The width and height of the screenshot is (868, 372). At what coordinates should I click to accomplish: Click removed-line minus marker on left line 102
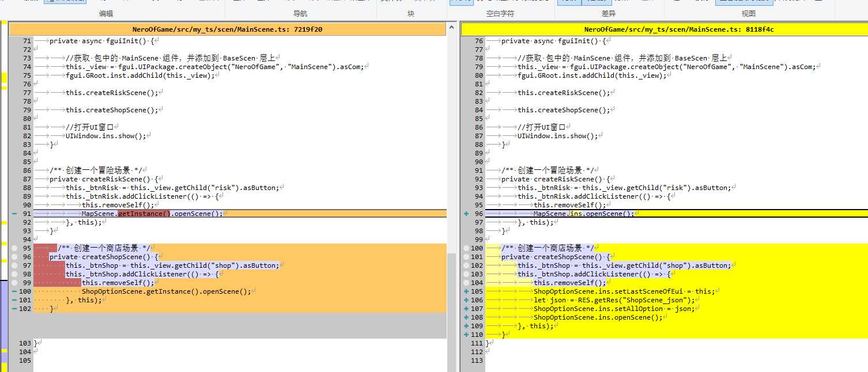pyautogui.click(x=14, y=309)
